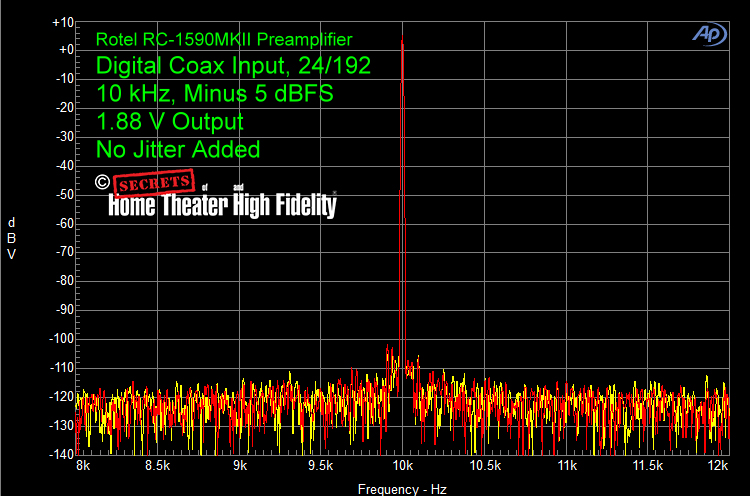This screenshot has width=750, height=496.
Task: Click the copyright symbol beside the watermark
Action: point(102,181)
